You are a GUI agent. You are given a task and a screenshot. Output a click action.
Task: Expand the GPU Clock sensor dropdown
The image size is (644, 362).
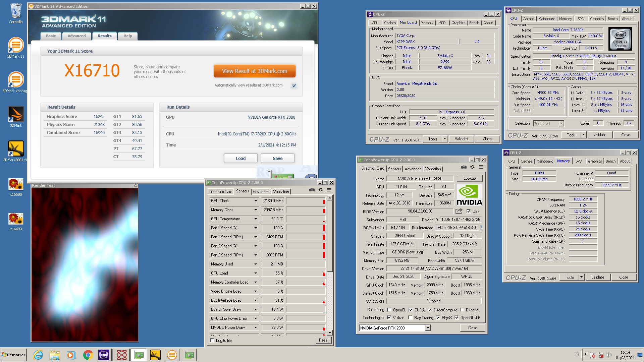256,201
